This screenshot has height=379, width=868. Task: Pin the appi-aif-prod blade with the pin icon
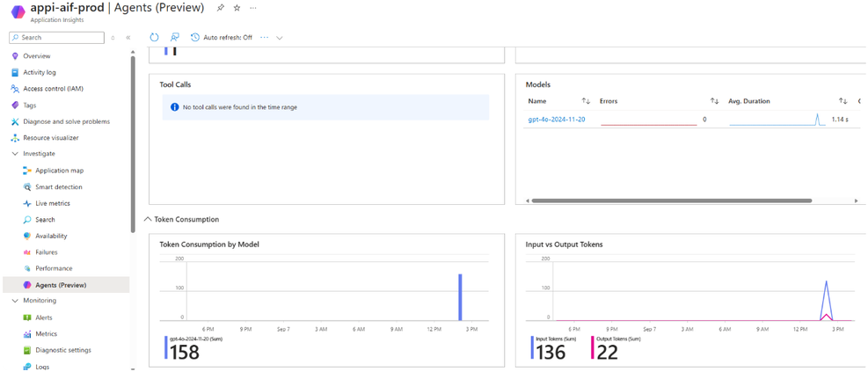point(221,8)
